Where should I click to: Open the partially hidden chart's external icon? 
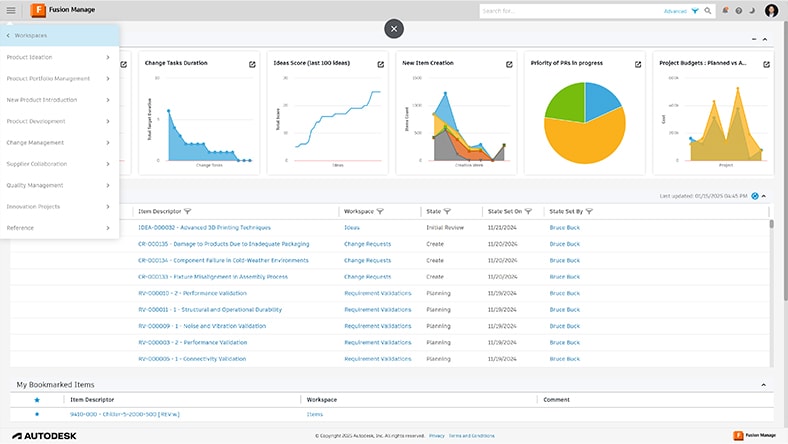(124, 64)
